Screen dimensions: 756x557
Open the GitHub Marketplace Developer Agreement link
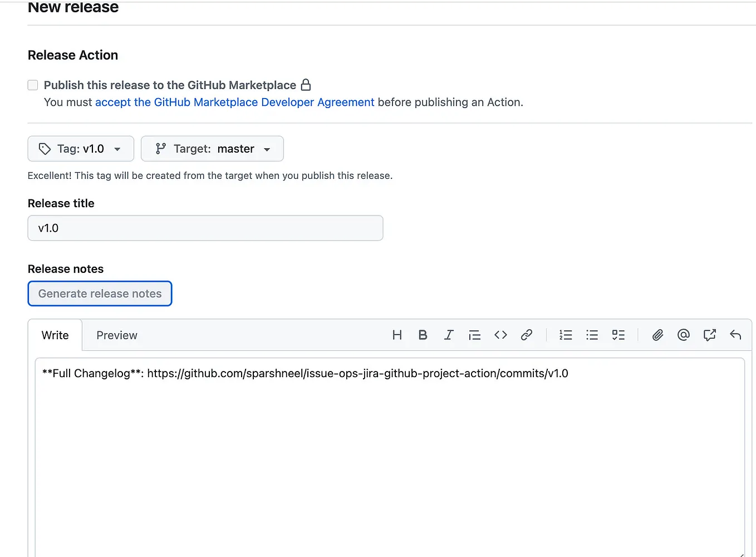coord(234,102)
